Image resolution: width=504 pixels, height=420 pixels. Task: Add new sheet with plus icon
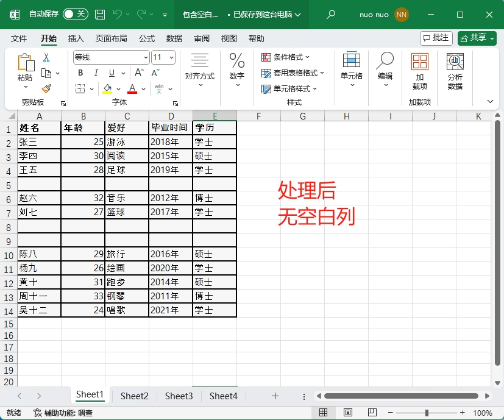[275, 396]
